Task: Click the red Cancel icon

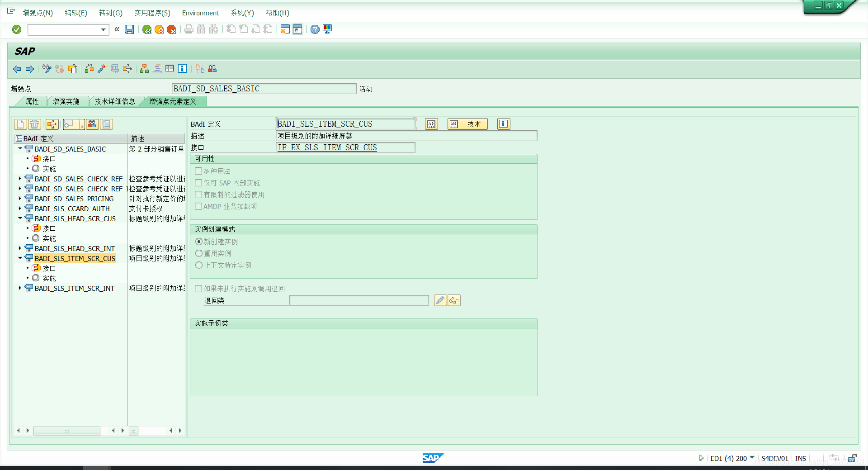Action: (x=171, y=29)
